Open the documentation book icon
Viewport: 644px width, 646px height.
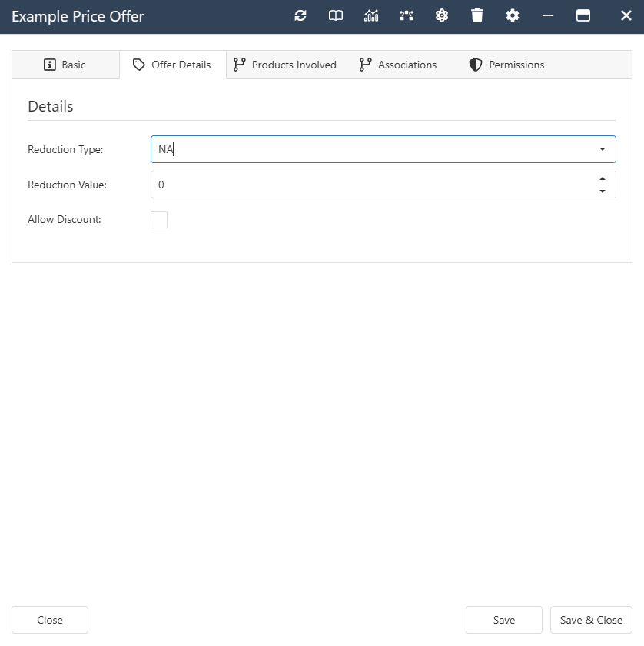[335, 15]
